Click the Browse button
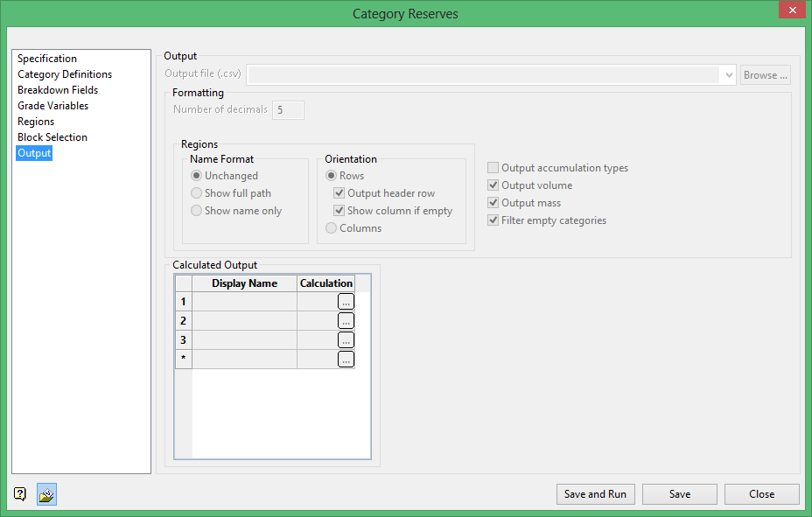 [x=766, y=75]
